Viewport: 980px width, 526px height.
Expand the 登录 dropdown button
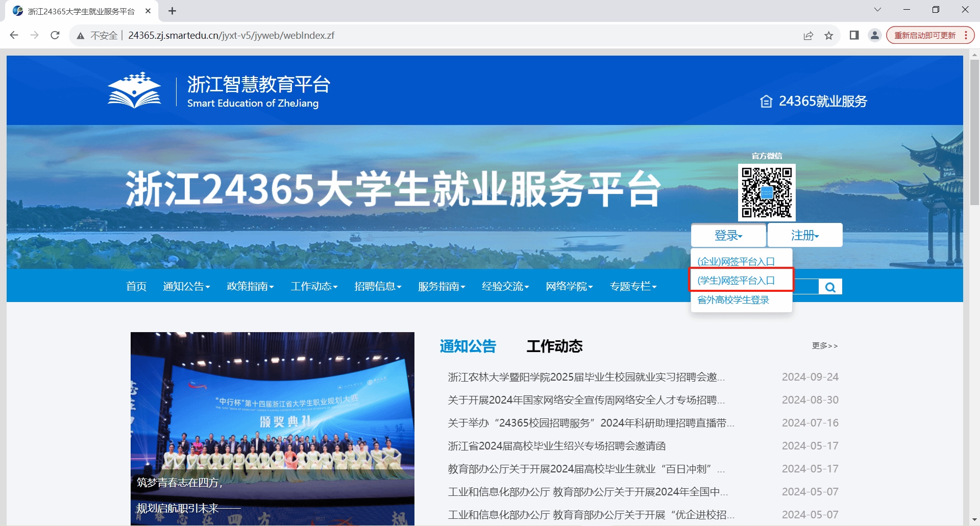click(728, 235)
